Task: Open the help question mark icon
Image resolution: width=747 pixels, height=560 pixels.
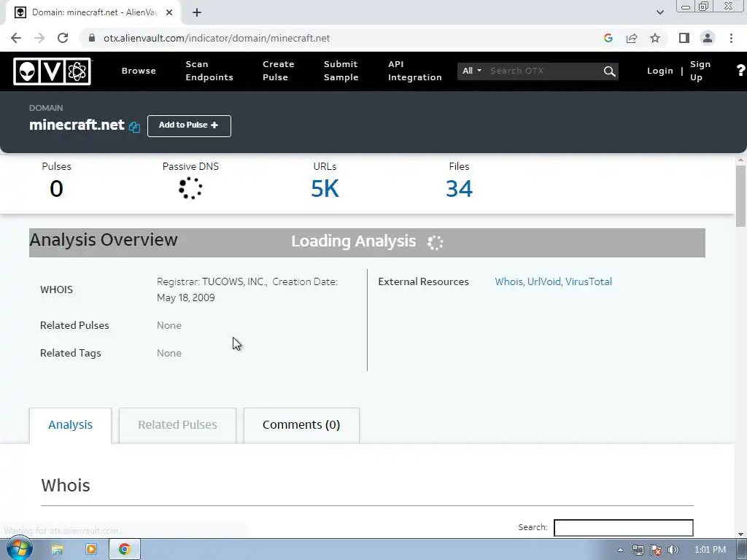Action: pyautogui.click(x=740, y=71)
